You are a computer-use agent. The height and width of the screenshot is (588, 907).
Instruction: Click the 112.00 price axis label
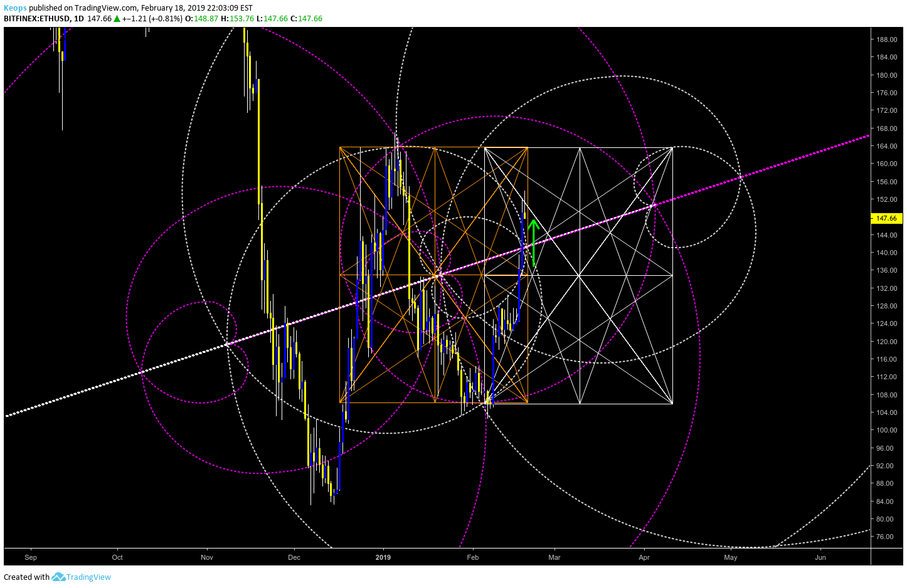pos(886,377)
